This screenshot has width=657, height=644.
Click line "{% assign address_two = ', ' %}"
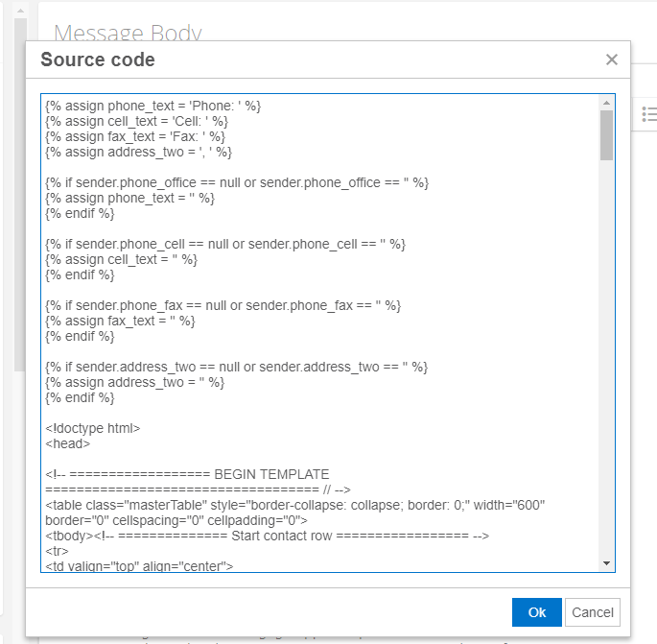tap(138, 152)
